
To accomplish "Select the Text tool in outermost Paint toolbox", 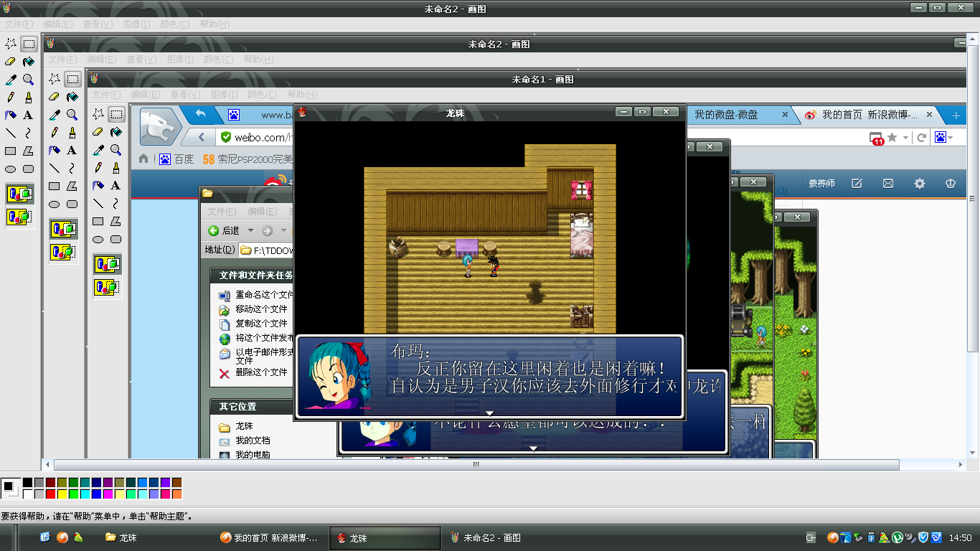I will (x=28, y=115).
